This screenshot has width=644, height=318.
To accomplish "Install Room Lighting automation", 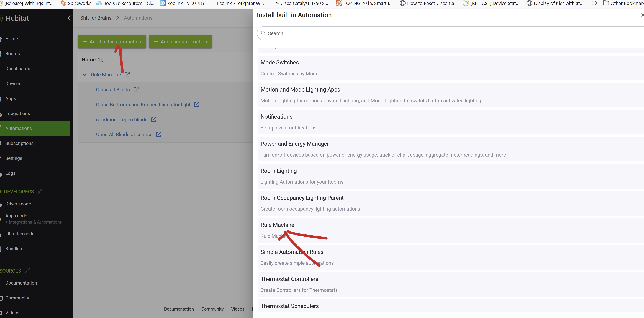I will [451, 176].
